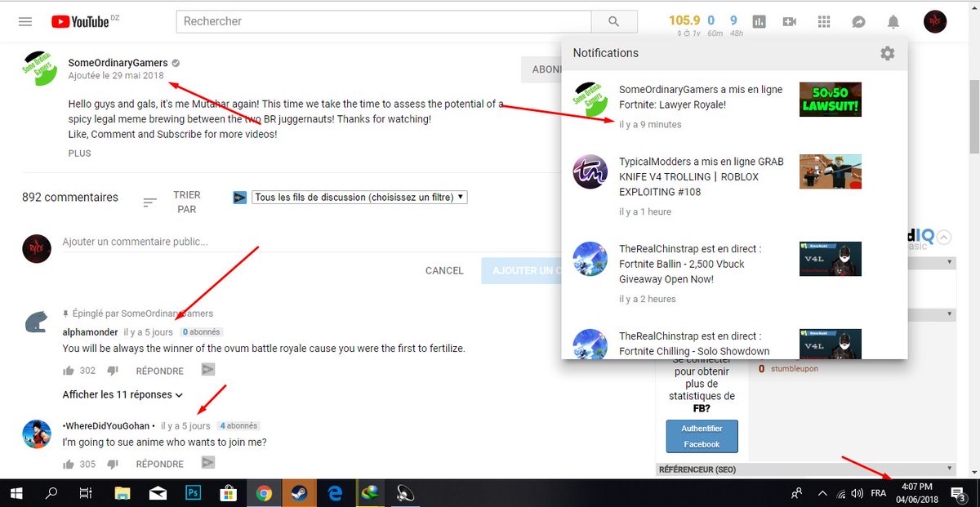Open the taskbar clock 4:07 PM
Image resolution: width=980 pixels, height=507 pixels.
[x=919, y=492]
